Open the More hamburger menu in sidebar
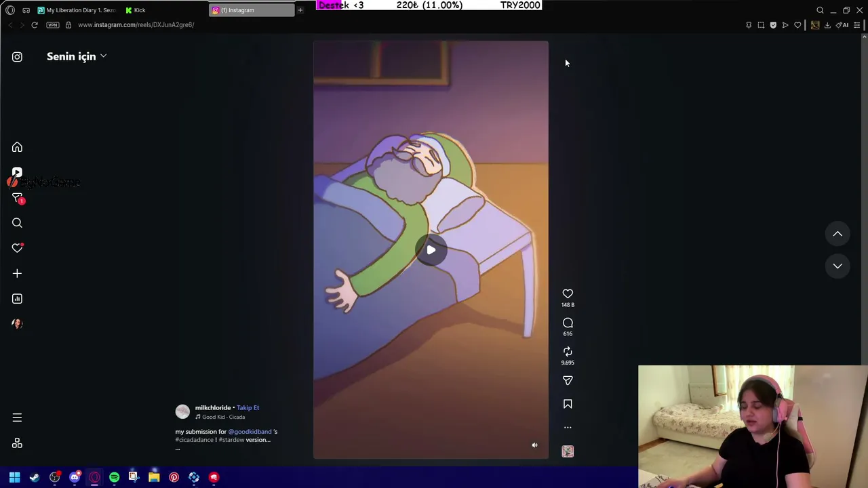Viewport: 868px width, 488px height. pos(17,418)
